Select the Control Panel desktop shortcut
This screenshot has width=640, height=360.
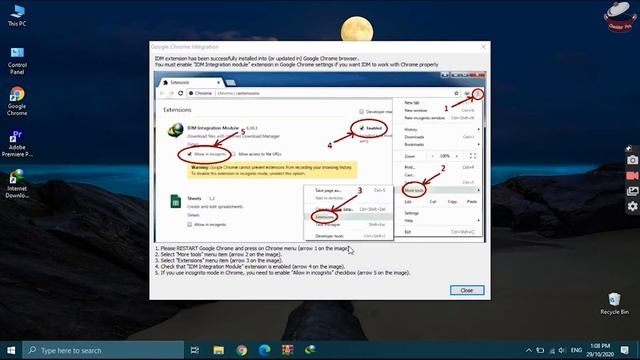coord(17,61)
